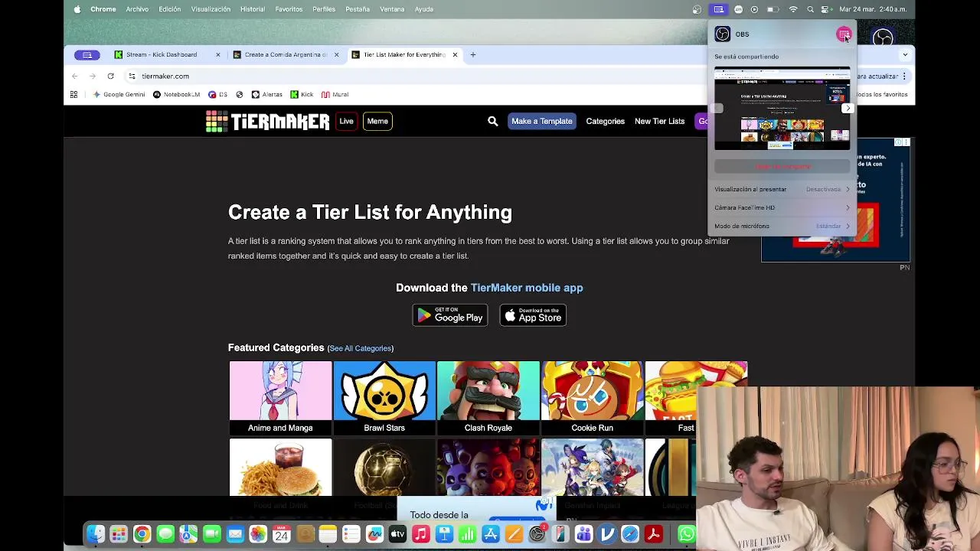Click the Make a Template button
The image size is (980, 551).
tap(541, 121)
